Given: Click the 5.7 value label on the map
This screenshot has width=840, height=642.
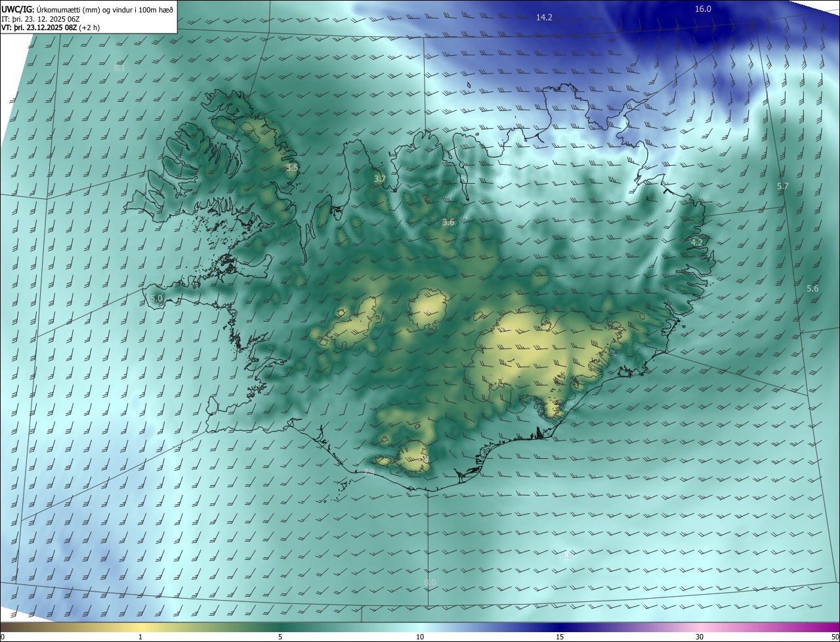Looking at the screenshot, I should pyautogui.click(x=783, y=186).
